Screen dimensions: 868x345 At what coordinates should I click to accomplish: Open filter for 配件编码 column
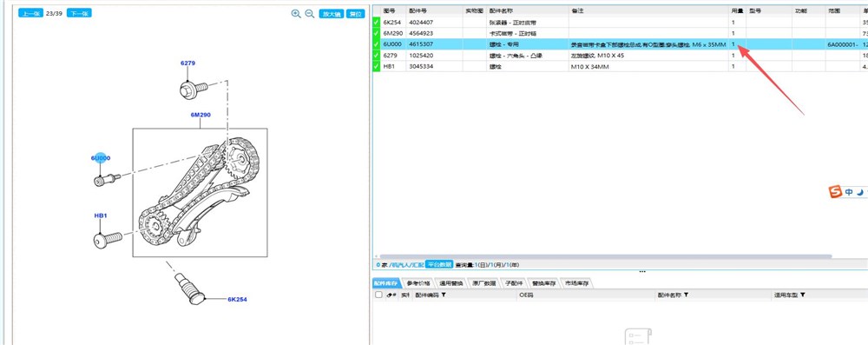444,295
